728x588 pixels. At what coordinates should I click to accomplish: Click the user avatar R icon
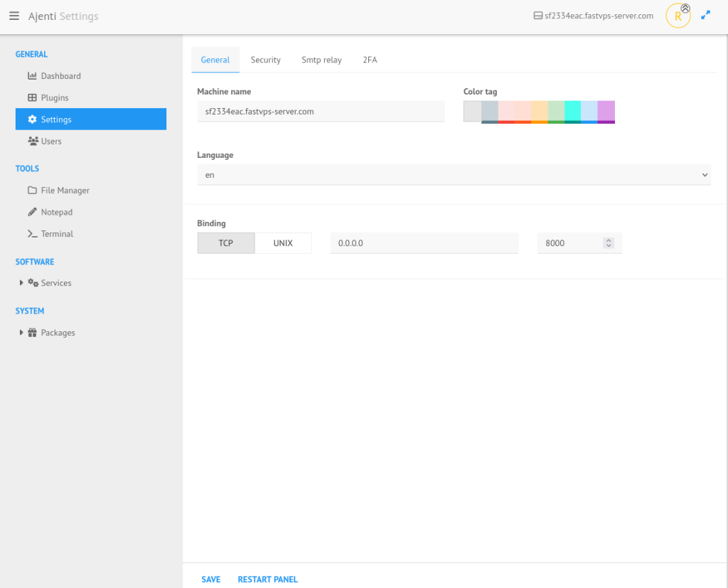pyautogui.click(x=678, y=16)
